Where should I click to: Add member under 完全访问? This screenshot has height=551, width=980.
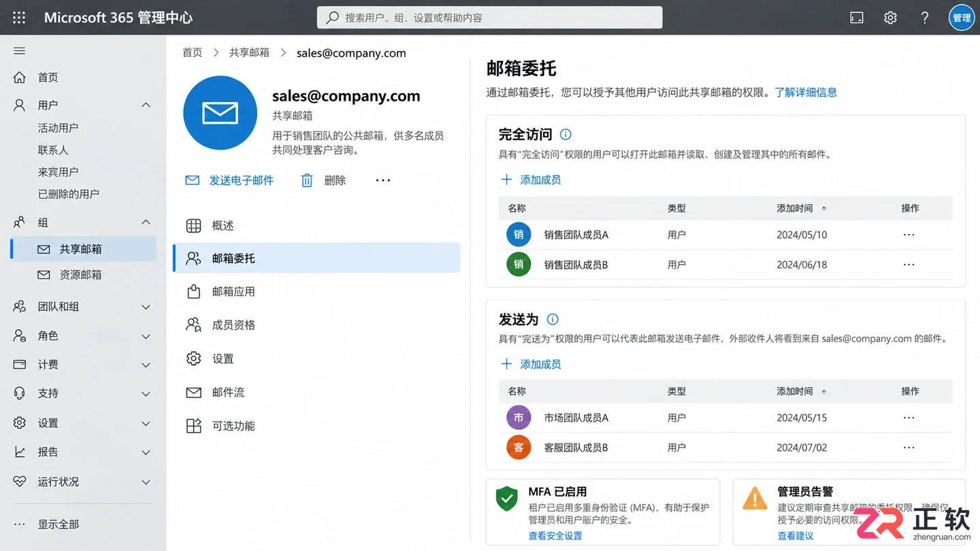pos(531,180)
